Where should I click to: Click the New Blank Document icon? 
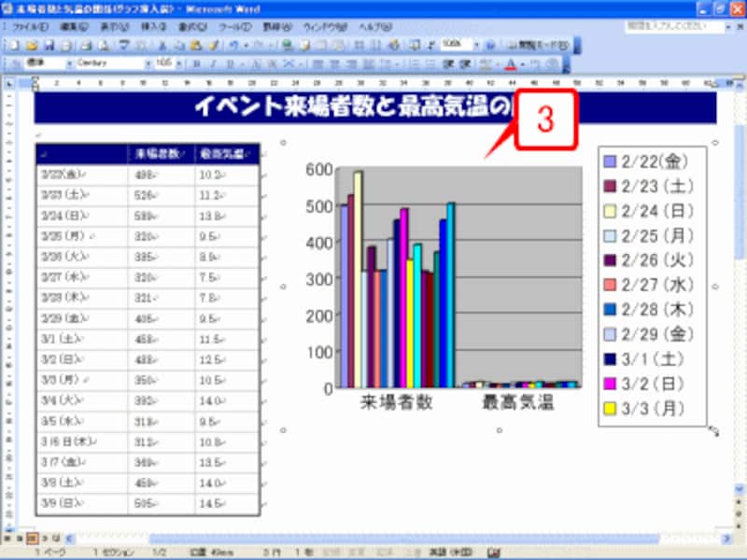point(16,44)
